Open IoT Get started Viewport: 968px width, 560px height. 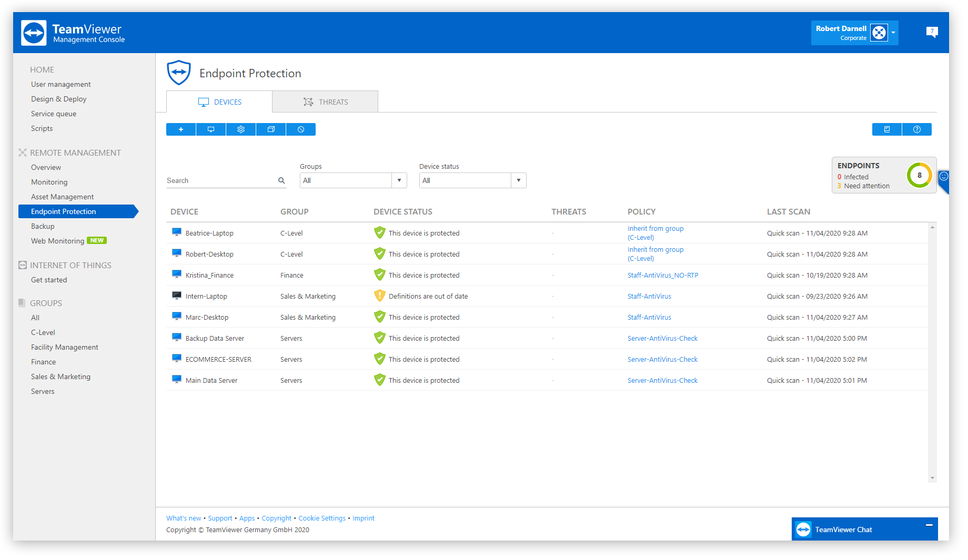pos(49,280)
